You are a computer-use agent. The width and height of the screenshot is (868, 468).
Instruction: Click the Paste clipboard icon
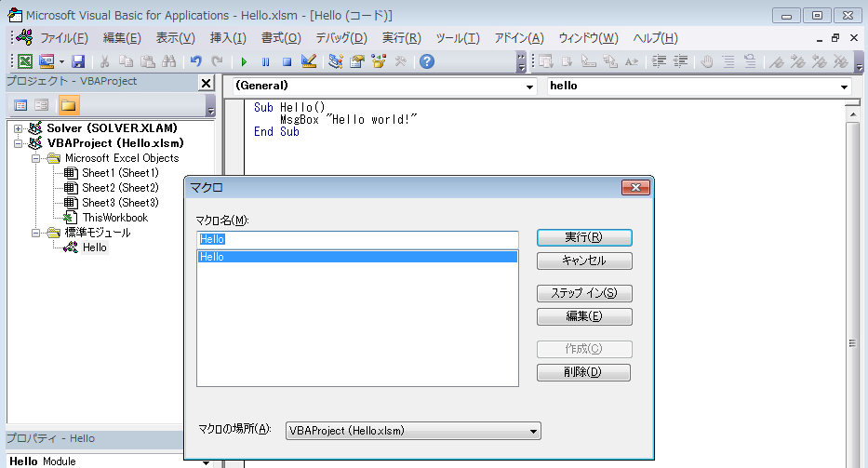[x=147, y=61]
